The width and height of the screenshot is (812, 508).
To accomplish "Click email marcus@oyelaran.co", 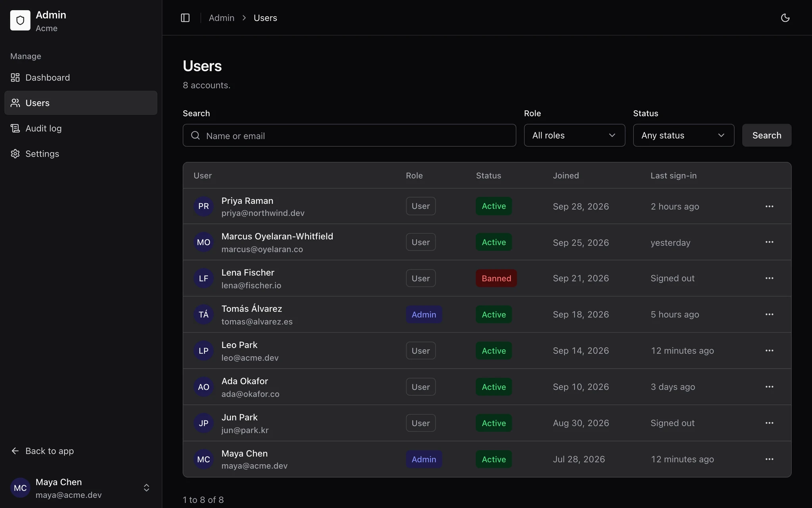I will 262,249.
